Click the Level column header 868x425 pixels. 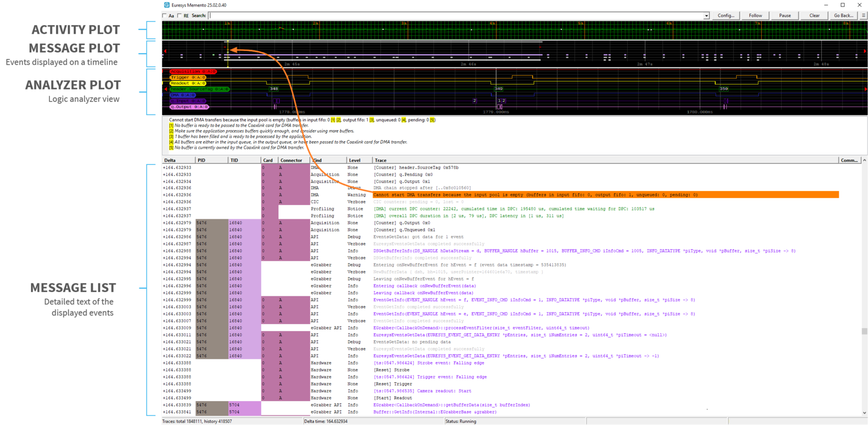point(359,160)
